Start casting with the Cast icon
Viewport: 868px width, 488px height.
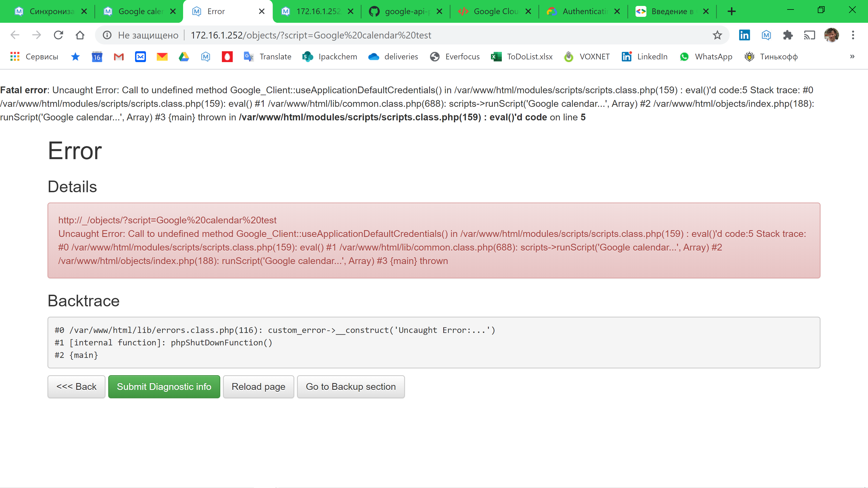[x=810, y=35]
